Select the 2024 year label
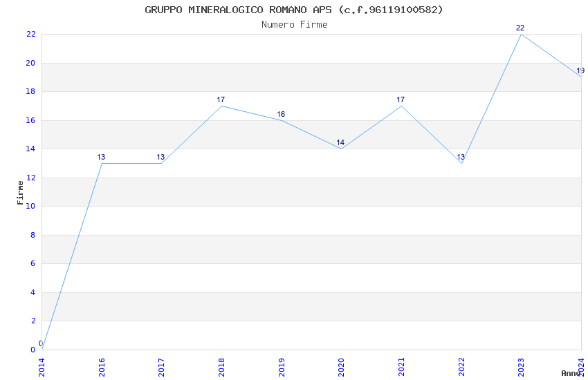Screen dimensions: 588x380 (581, 368)
